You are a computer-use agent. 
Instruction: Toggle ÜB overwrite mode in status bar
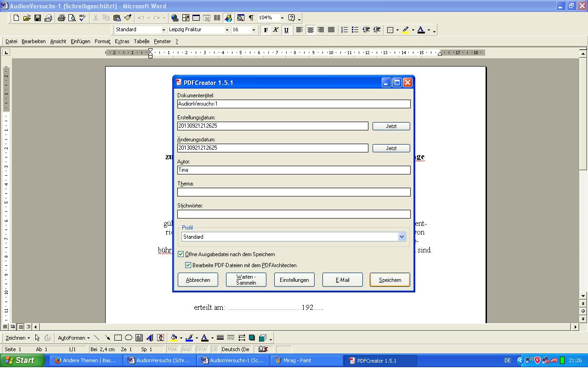tap(214, 349)
